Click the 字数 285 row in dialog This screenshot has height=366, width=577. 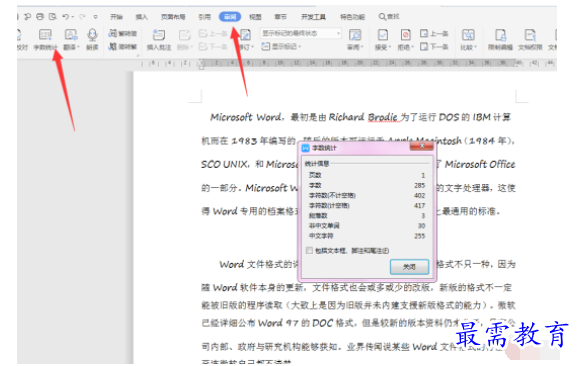click(367, 185)
